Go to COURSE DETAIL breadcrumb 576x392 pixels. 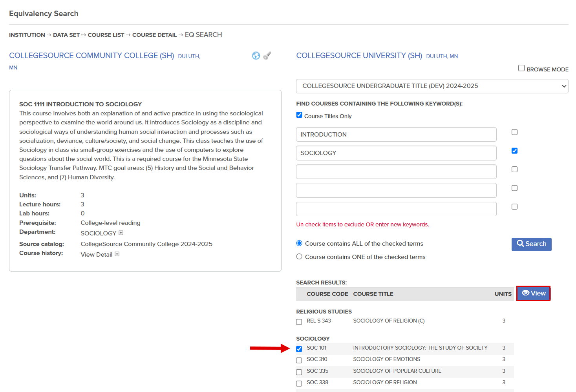pyautogui.click(x=155, y=35)
